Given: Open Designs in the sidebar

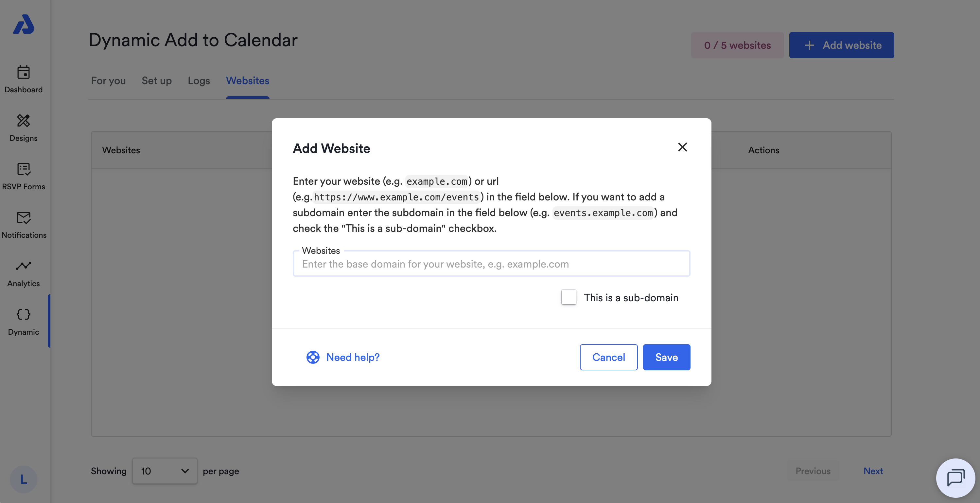Looking at the screenshot, I should [x=23, y=128].
